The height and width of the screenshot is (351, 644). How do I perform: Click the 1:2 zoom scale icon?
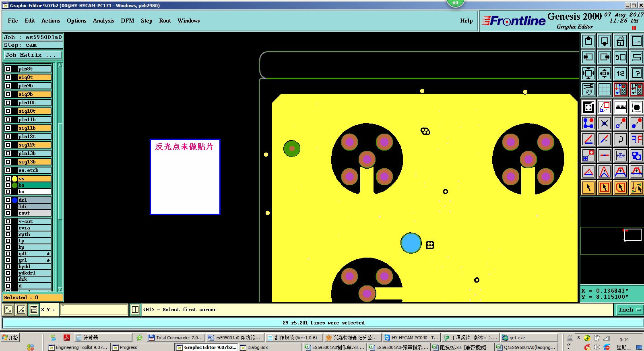621,73
